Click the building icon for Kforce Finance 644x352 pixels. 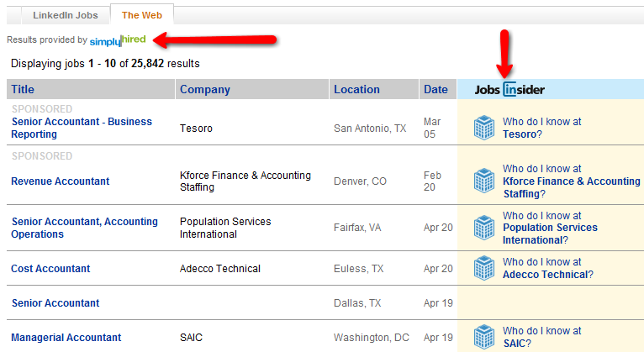(x=483, y=181)
